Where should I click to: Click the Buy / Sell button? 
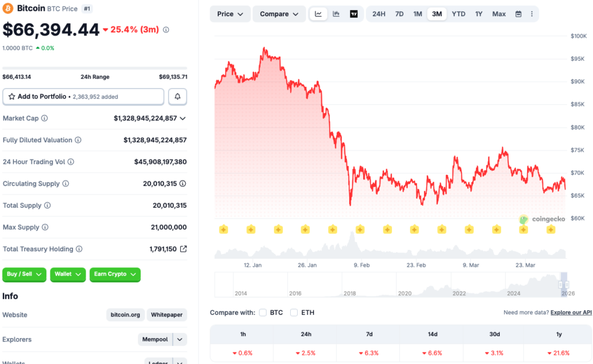(24, 275)
